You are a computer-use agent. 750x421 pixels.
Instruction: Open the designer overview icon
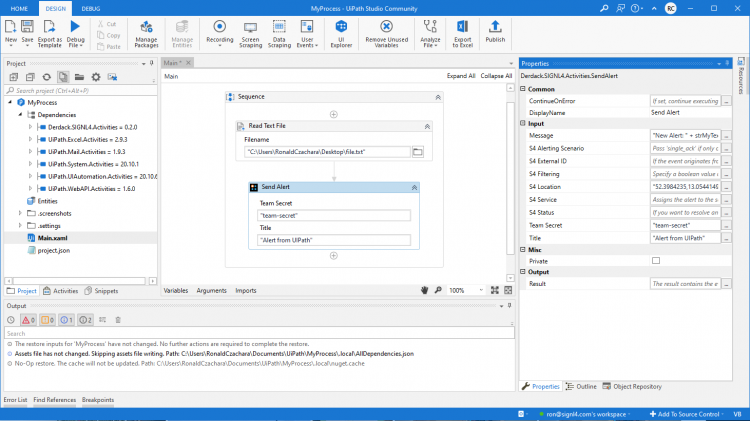(x=508, y=290)
